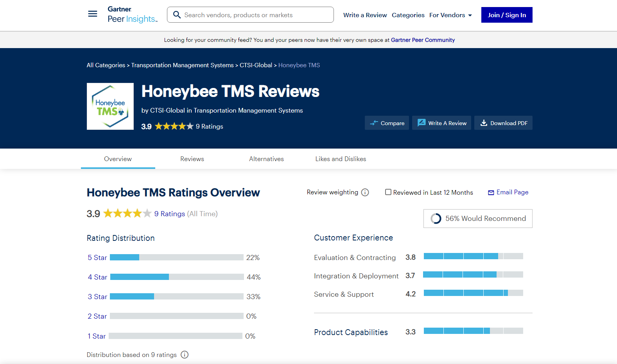
Task: Click the Join / Sign In button
Action: 507,15
